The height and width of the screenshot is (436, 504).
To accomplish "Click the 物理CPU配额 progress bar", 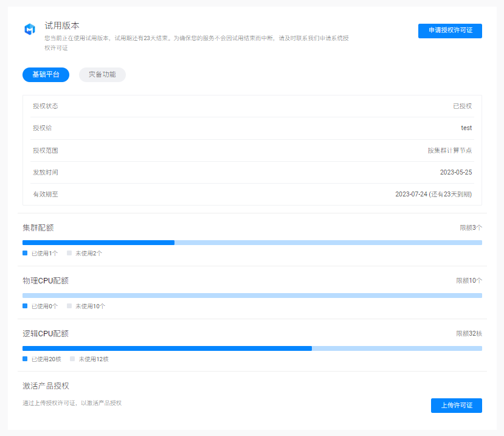I will point(252,296).
